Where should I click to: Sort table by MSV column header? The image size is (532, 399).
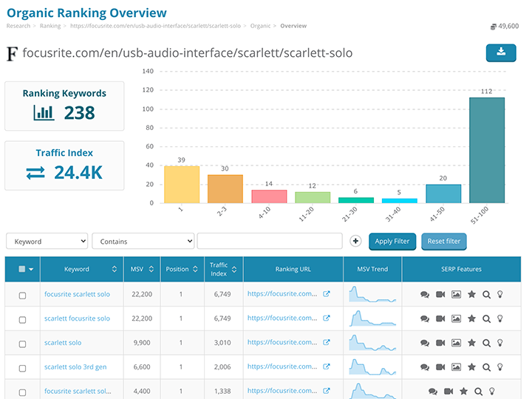point(142,270)
